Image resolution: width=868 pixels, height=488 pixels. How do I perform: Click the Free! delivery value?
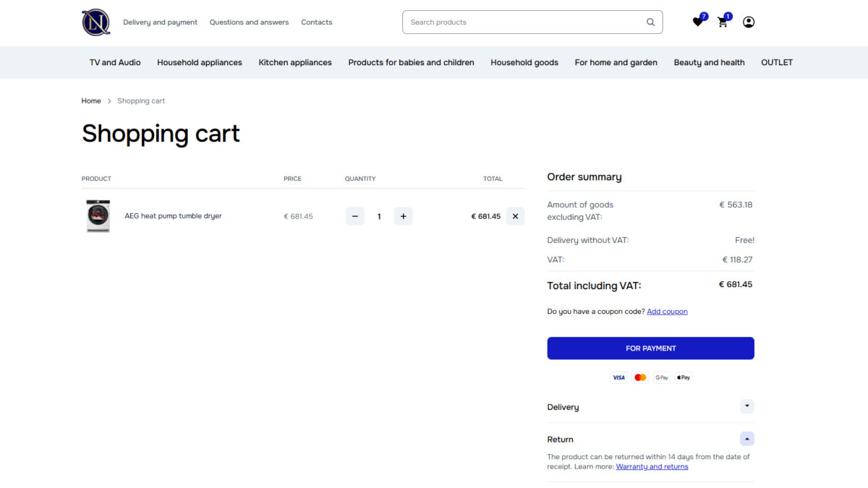click(744, 240)
